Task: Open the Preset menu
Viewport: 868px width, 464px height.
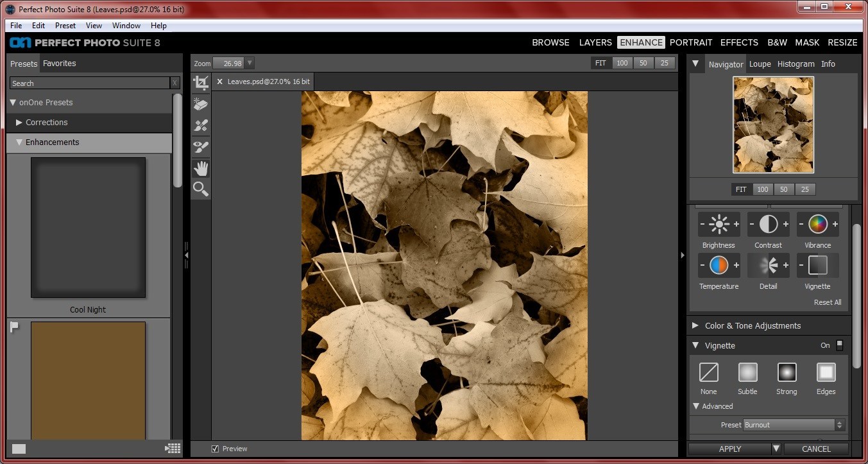Action: point(65,25)
